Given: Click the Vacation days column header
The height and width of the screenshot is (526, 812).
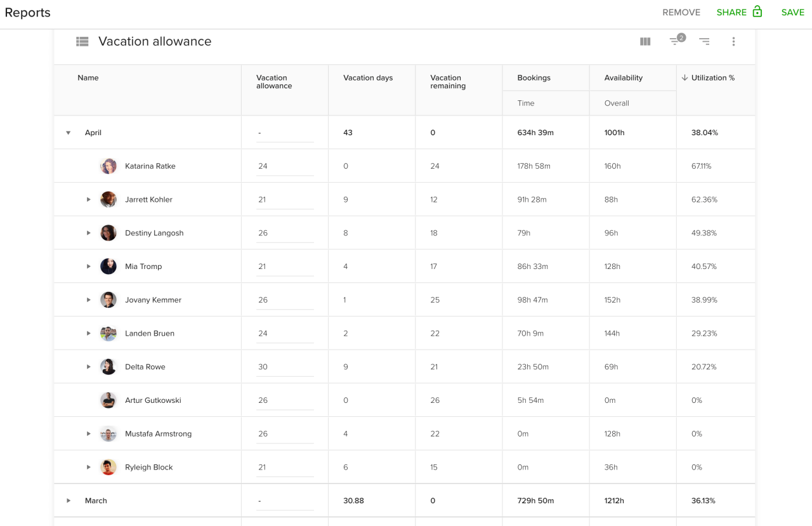Looking at the screenshot, I should click(x=368, y=78).
